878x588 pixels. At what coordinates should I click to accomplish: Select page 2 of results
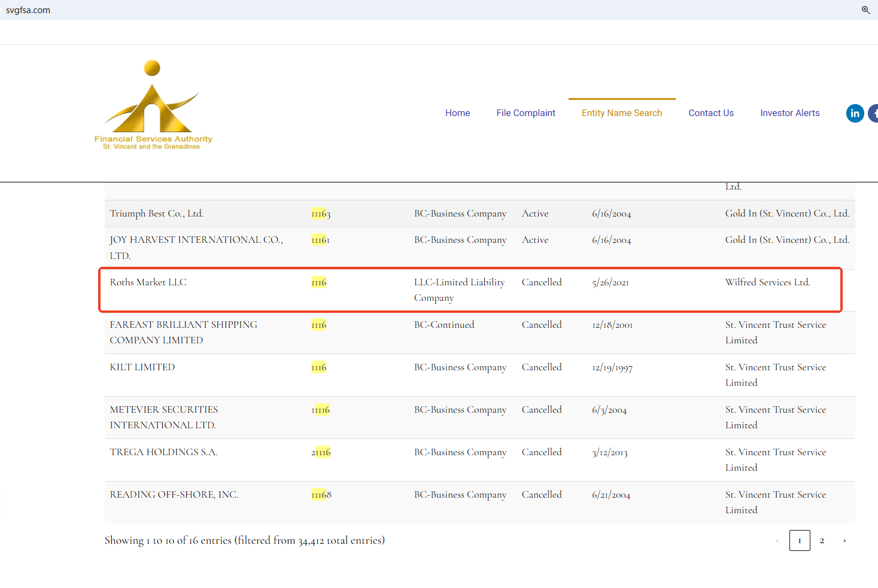[822, 541]
